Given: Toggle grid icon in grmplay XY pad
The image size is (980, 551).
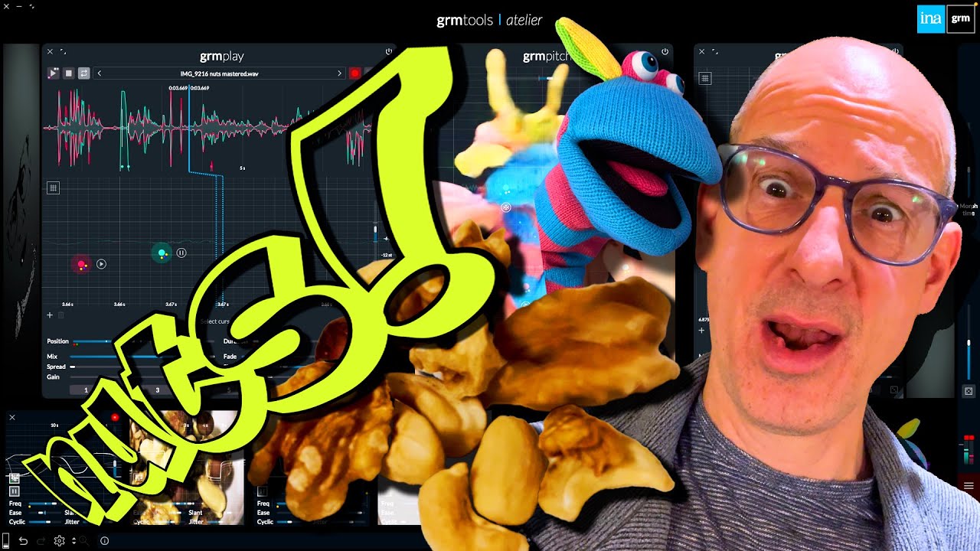Looking at the screenshot, I should click(53, 187).
